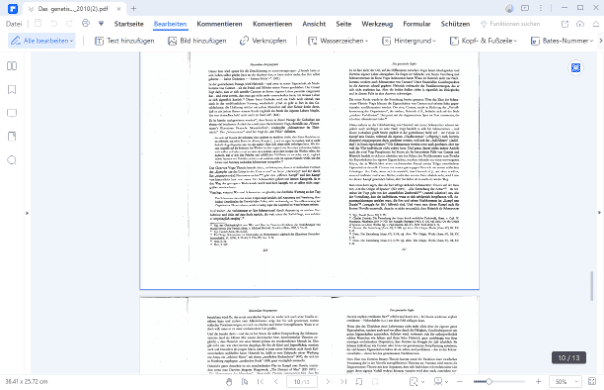Viewport: 604px width, 390px height.
Task: Open the Konvertieren tab
Action: coord(272,24)
